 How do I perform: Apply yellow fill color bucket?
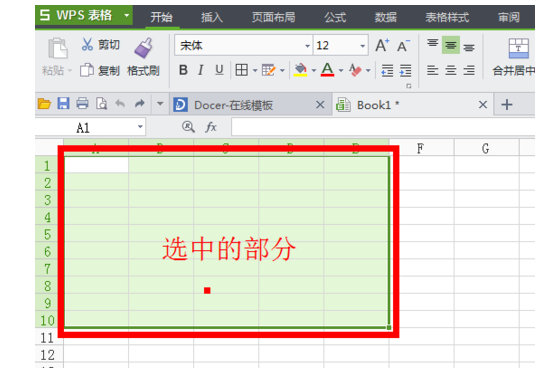301,70
